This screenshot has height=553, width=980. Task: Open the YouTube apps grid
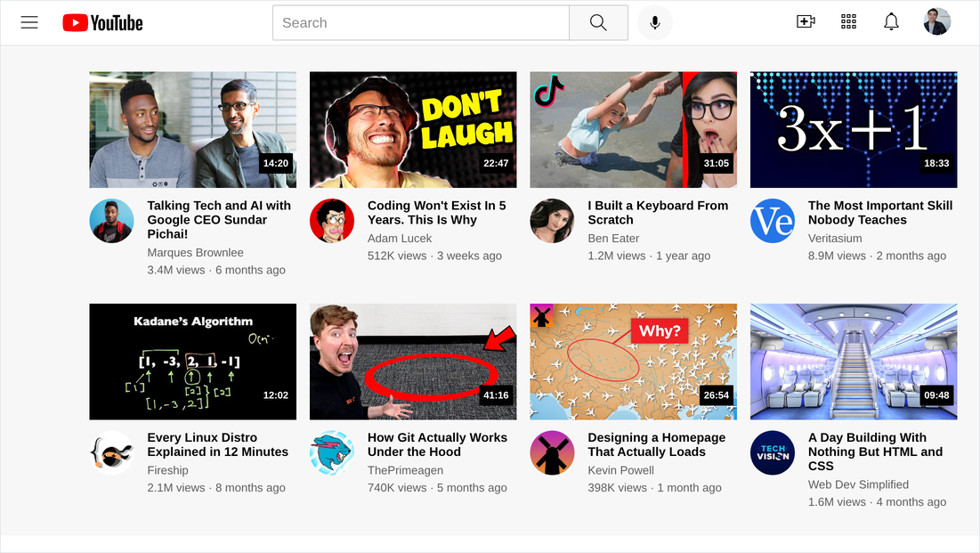849,22
